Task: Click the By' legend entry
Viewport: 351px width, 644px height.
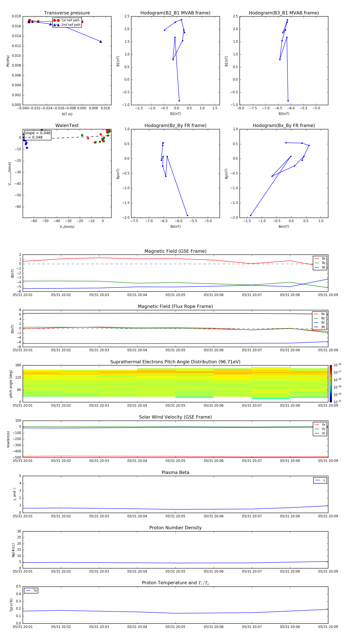Action: click(320, 318)
